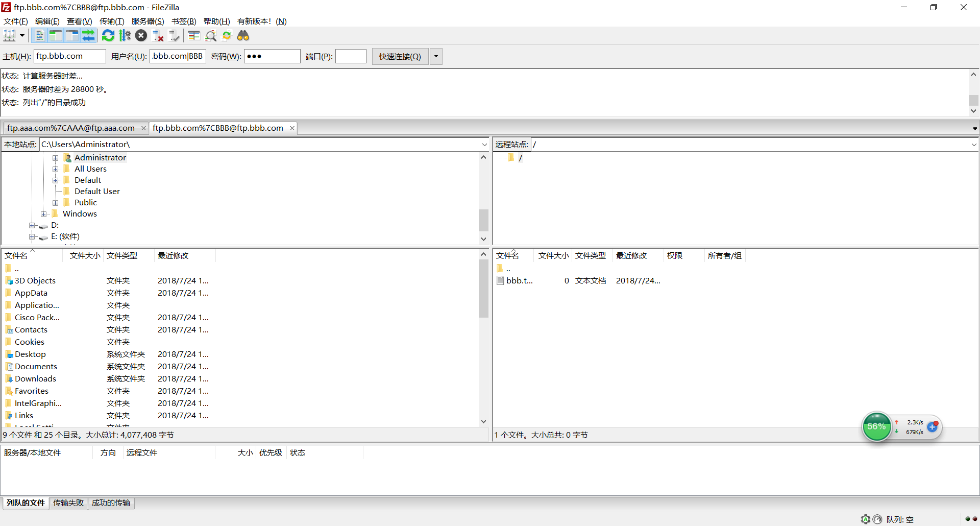Toggle the remote directory tree display
This screenshot has width=980, height=526.
[72, 36]
